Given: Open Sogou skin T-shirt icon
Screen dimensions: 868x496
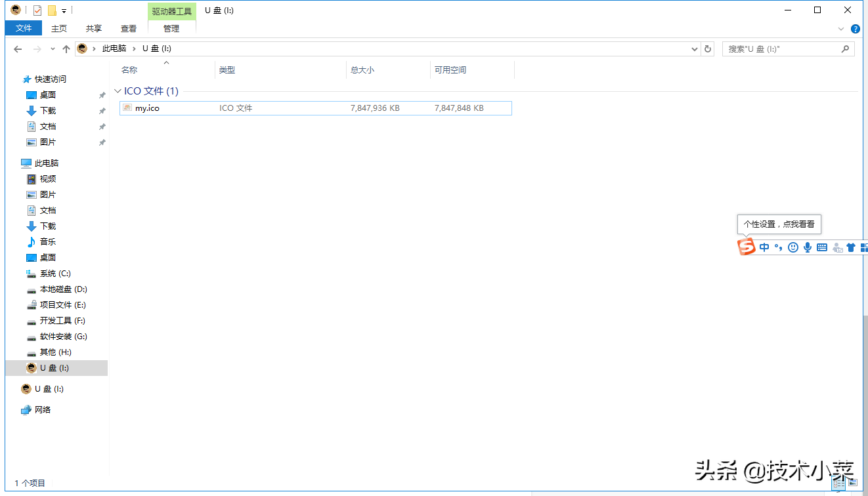Looking at the screenshot, I should [x=851, y=248].
